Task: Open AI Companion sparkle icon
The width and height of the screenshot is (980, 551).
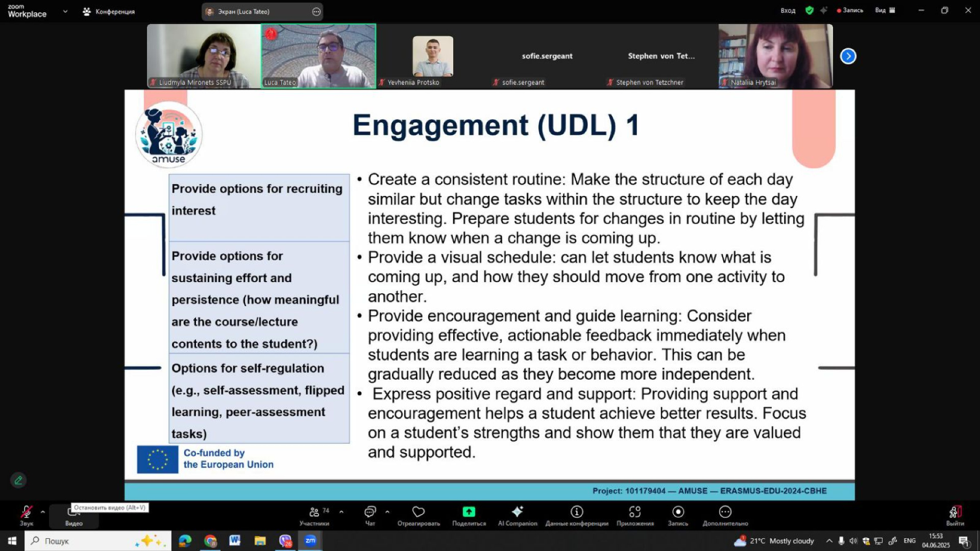Action: [518, 512]
